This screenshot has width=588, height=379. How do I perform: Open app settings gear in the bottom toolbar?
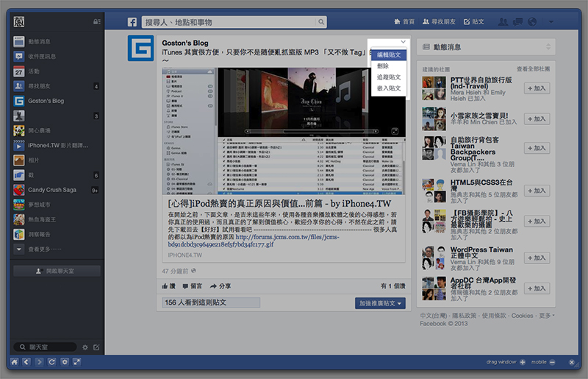pos(65,362)
